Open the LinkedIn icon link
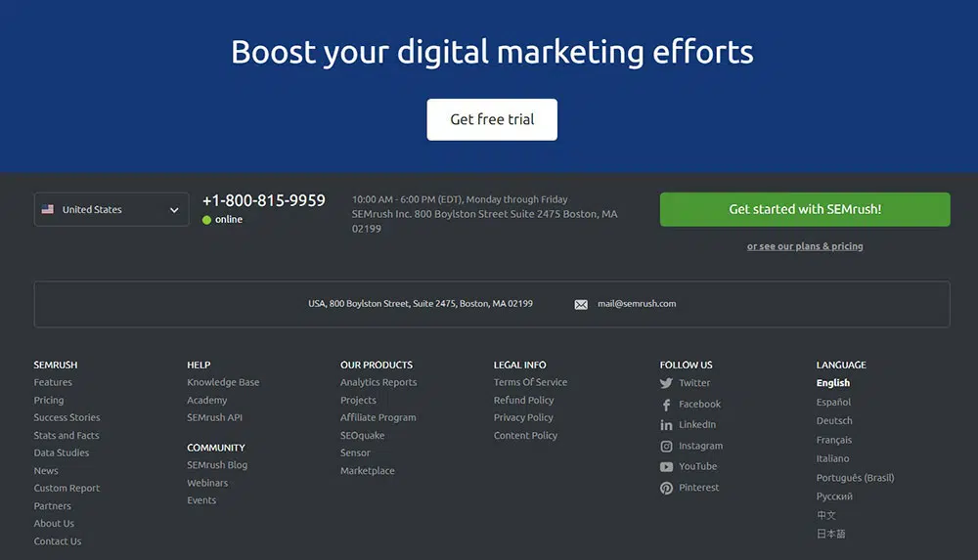This screenshot has height=560, width=978. tap(666, 425)
